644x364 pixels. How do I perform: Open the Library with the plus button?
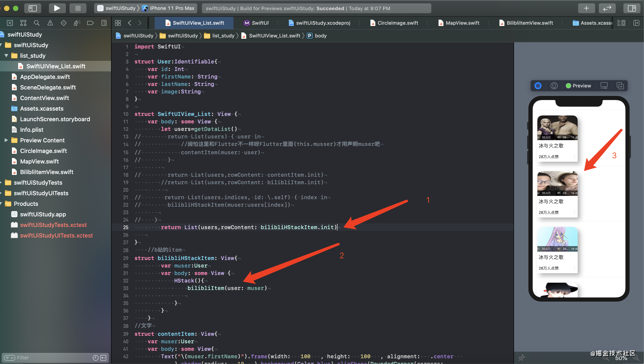[x=586, y=8]
